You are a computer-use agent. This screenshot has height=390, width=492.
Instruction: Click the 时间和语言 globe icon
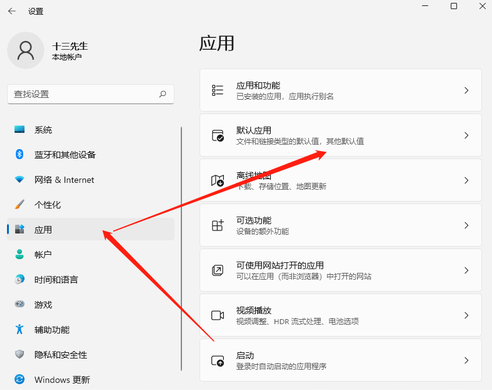[x=20, y=279]
